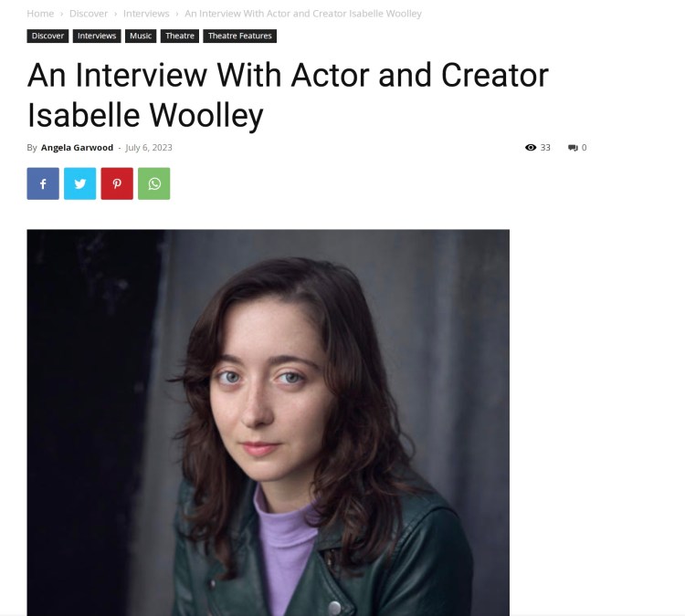The height and width of the screenshot is (616, 685).
Task: Click the July 6, 2023 date
Action: point(149,148)
